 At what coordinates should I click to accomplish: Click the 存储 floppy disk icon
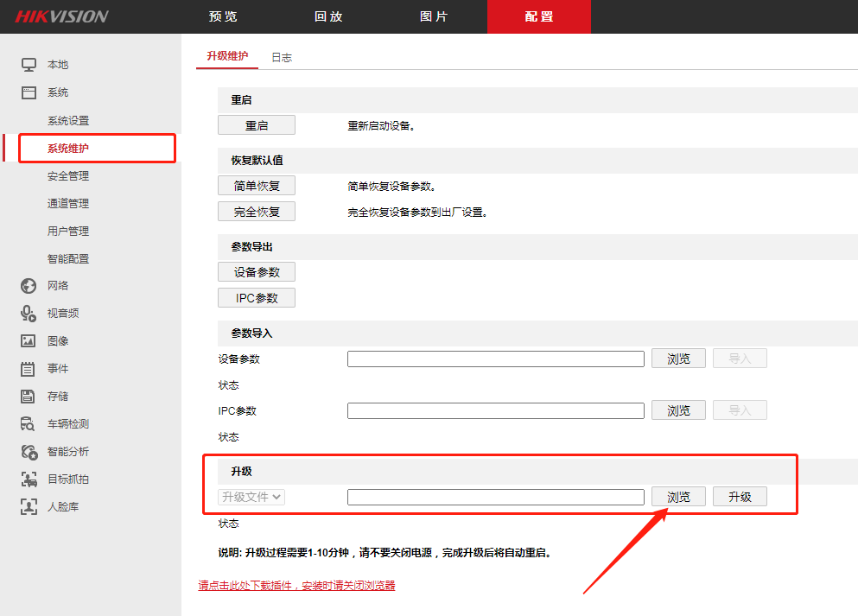[29, 397]
